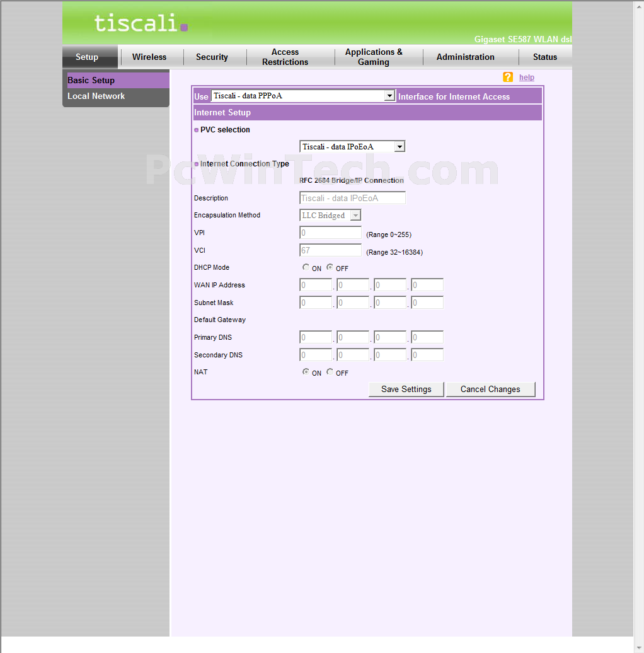Image resolution: width=644 pixels, height=653 pixels.
Task: Open the Security tab
Action: pyautogui.click(x=212, y=57)
